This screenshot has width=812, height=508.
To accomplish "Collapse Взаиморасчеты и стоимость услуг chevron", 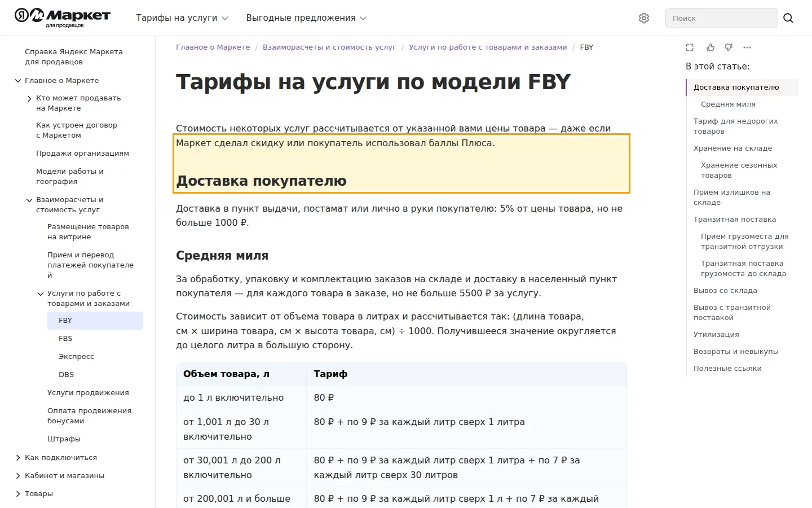I will pyautogui.click(x=29, y=200).
